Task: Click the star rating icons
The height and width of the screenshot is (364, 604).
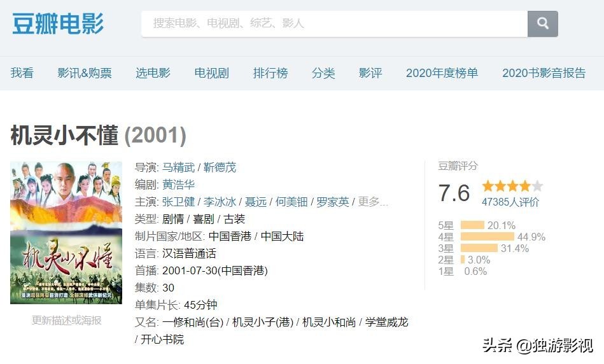Action: click(512, 186)
